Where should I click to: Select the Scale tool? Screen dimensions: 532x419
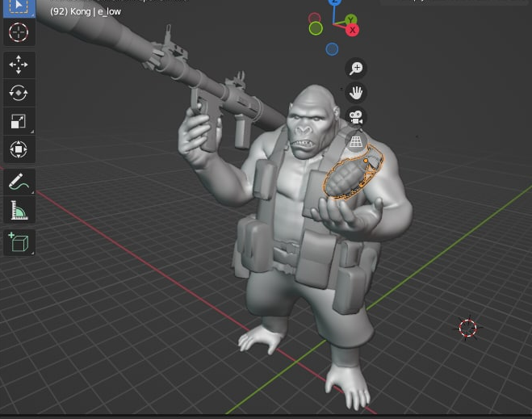tap(19, 121)
